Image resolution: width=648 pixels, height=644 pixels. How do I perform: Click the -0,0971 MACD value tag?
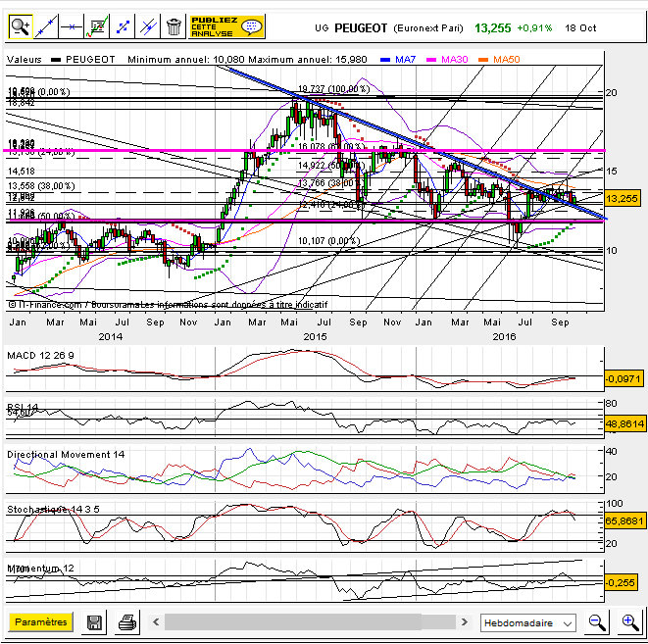[624, 378]
